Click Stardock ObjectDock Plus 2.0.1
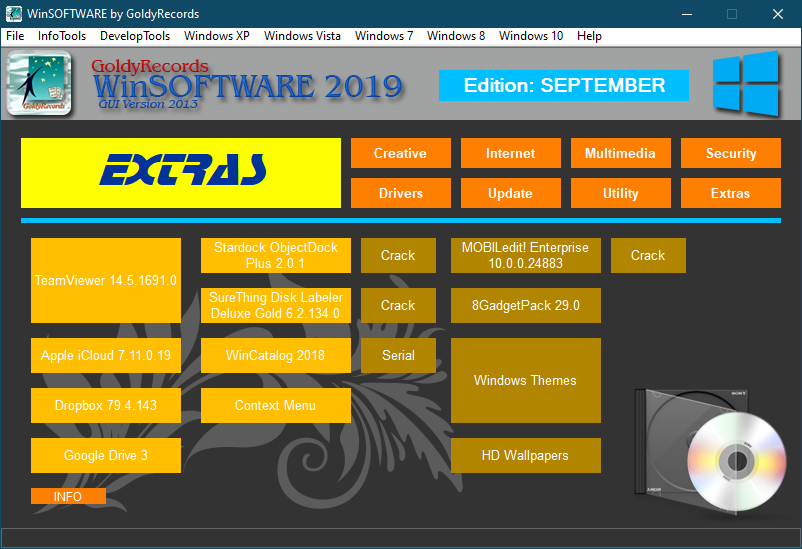 coord(276,255)
